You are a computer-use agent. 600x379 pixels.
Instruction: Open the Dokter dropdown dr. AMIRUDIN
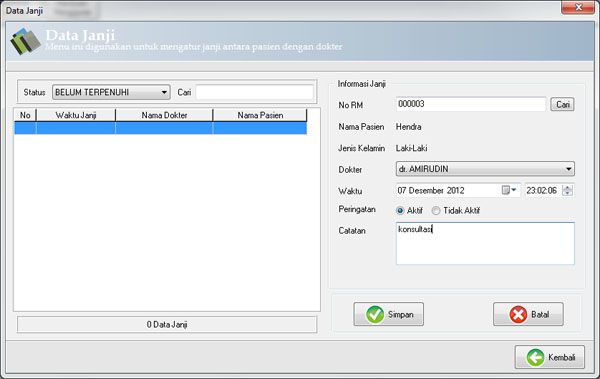[485, 169]
